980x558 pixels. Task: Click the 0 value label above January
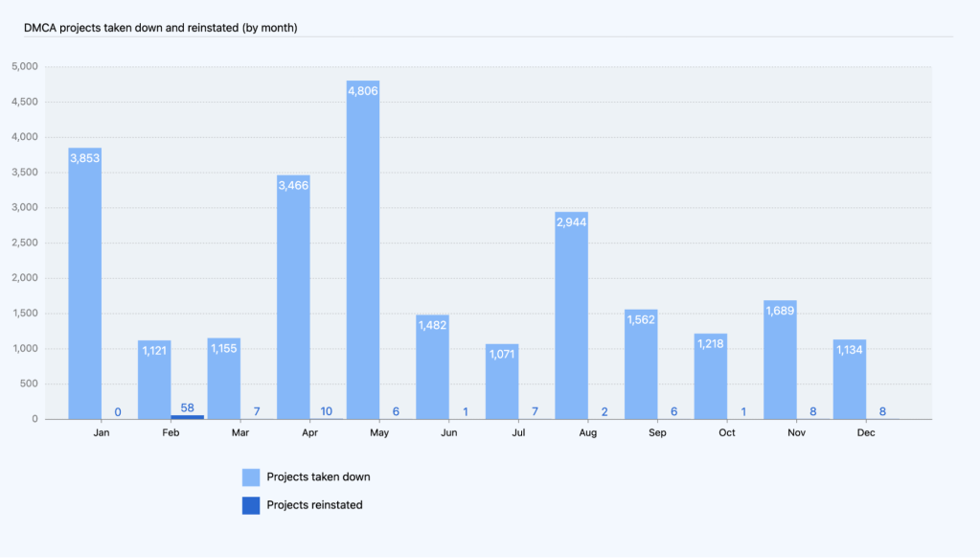117,410
